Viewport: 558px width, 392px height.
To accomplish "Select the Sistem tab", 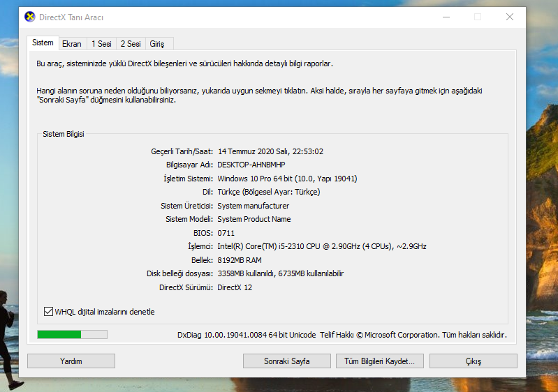I will click(x=43, y=43).
